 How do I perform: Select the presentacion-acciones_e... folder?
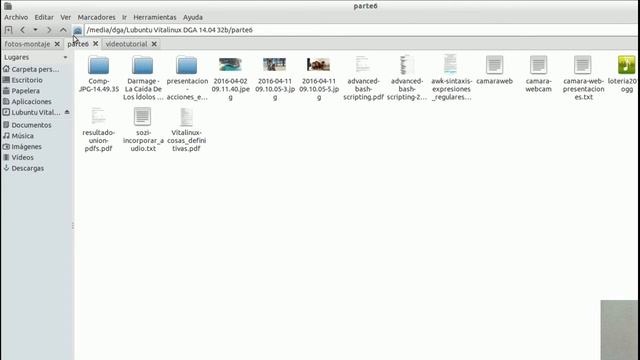click(x=187, y=65)
